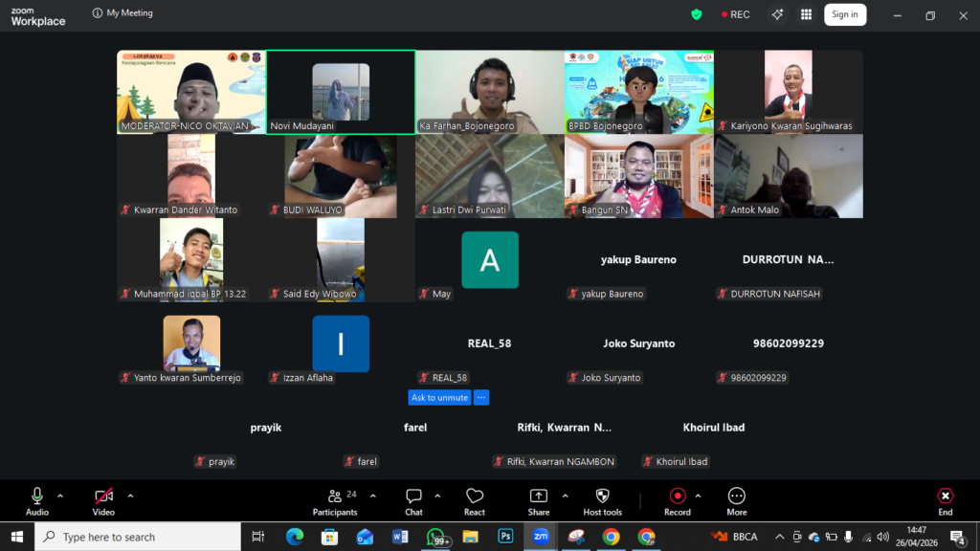980x551 pixels.
Task: Click the AI Companion sparkle icon
Action: pyautogui.click(x=777, y=14)
